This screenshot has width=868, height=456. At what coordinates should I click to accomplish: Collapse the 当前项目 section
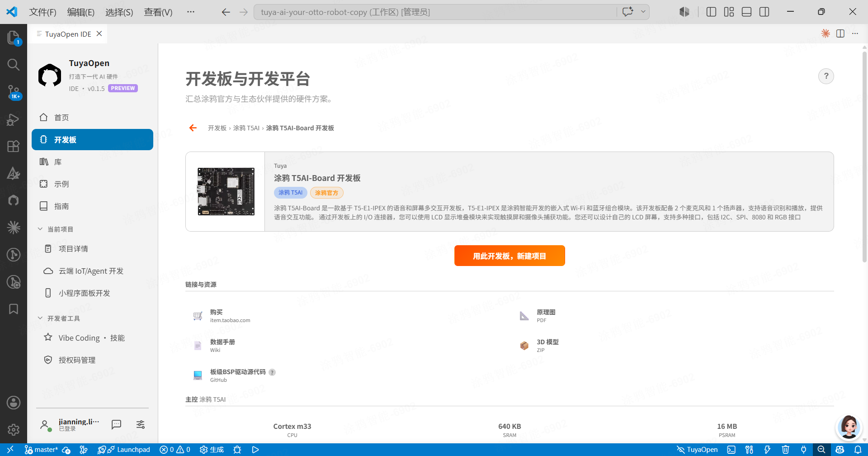coord(56,229)
